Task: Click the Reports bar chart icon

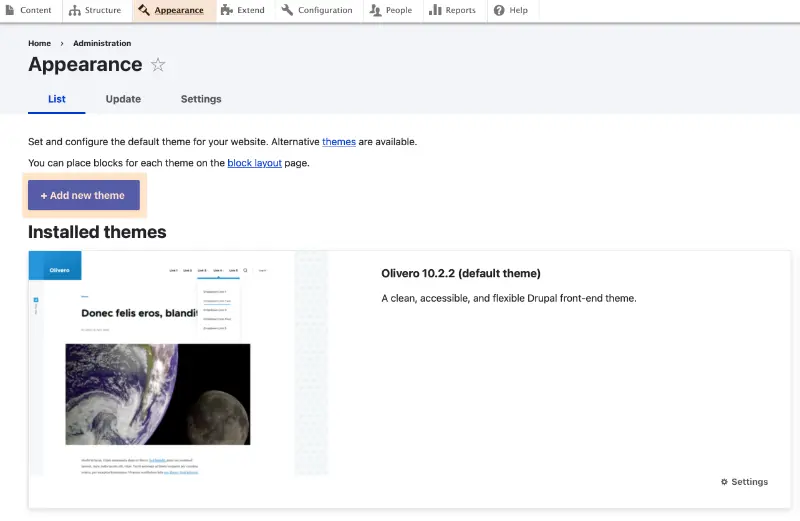Action: 435,10
